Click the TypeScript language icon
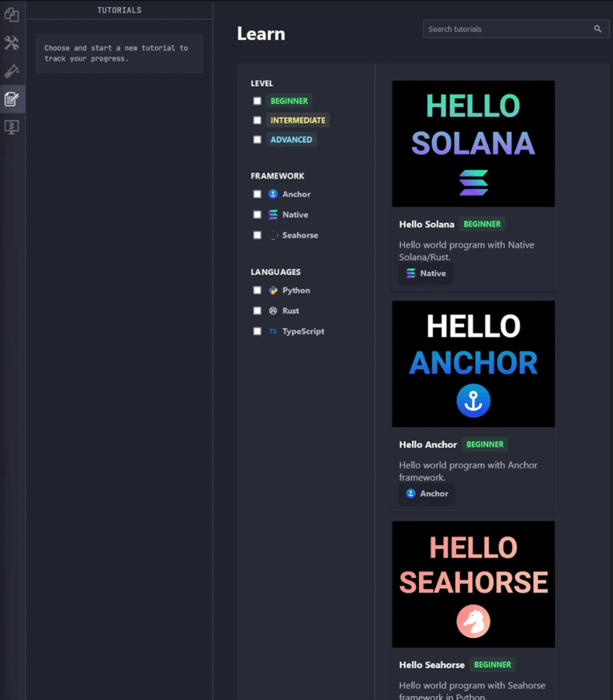This screenshot has height=700, width=613. [x=273, y=330]
